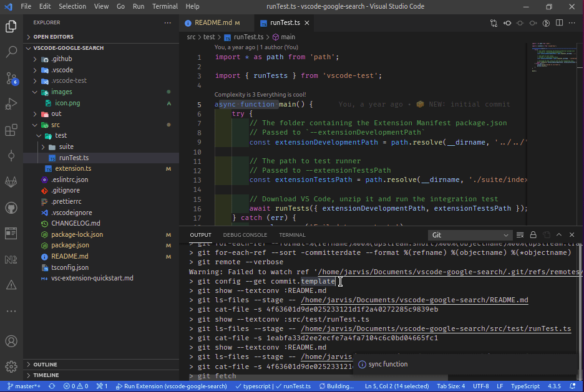Image resolution: width=584 pixels, height=392 pixels.
Task: Open Source Control view with 6 changes
Action: [11, 78]
